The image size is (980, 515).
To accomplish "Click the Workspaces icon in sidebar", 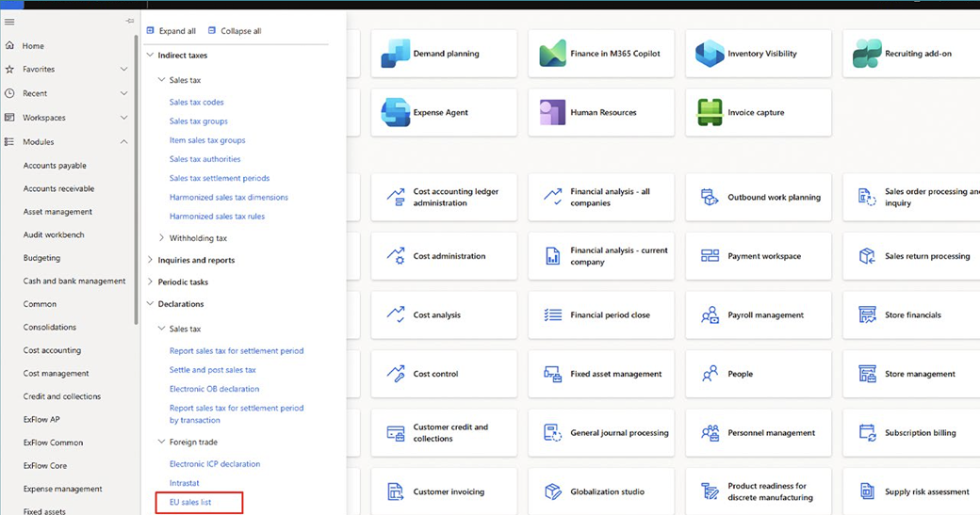I will (x=9, y=118).
